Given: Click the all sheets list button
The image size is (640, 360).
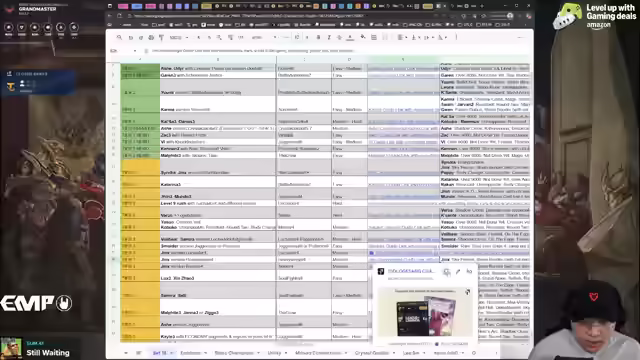Looking at the screenshot, I should coord(138,353).
